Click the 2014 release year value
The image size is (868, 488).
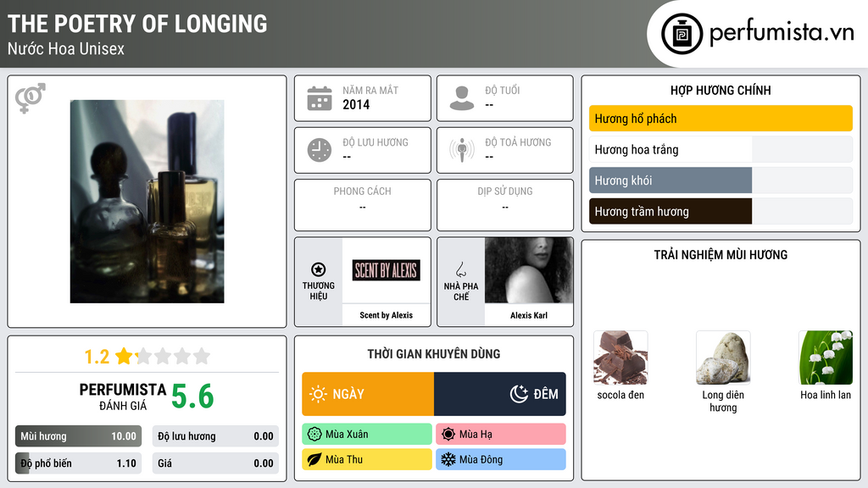356,104
